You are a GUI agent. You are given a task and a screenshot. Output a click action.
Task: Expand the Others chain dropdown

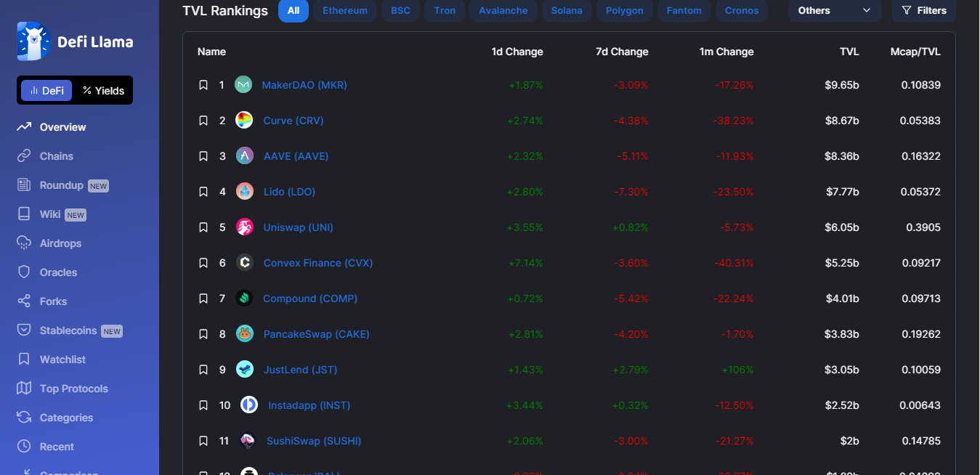coord(835,11)
